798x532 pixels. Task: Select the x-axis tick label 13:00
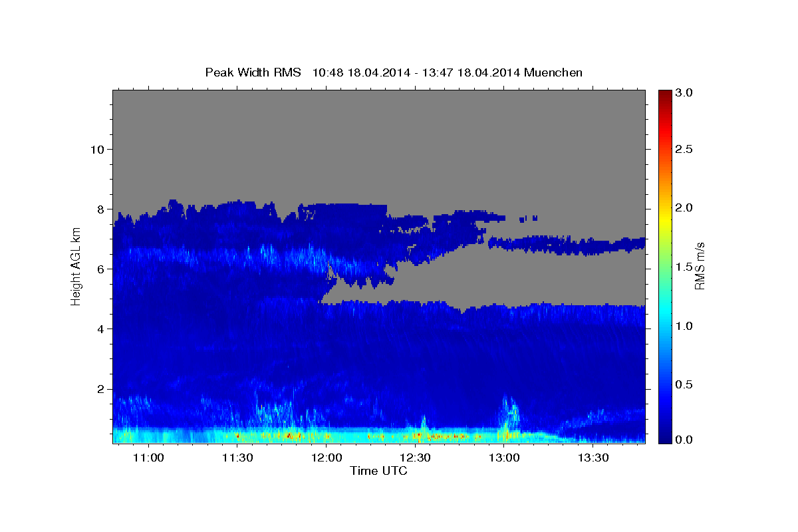click(505, 458)
